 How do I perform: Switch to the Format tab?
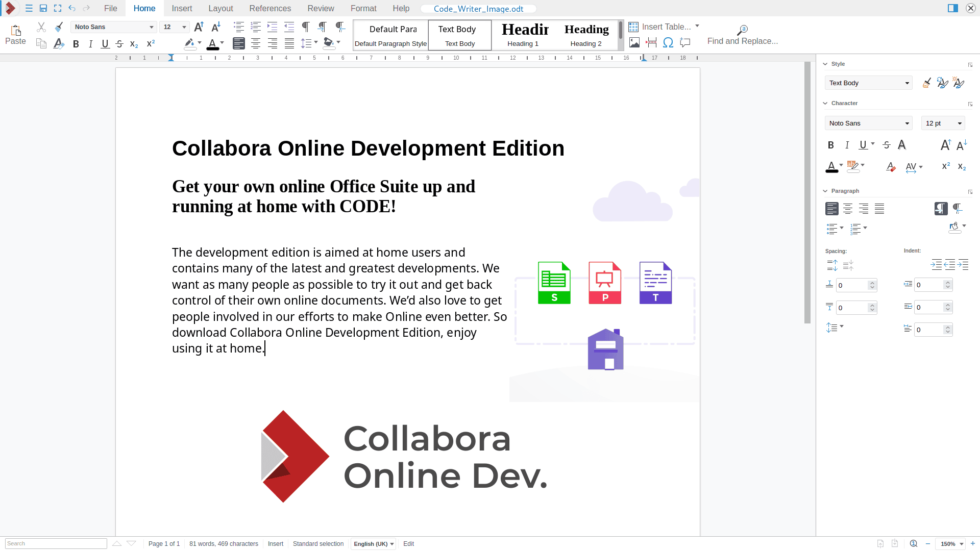click(363, 8)
